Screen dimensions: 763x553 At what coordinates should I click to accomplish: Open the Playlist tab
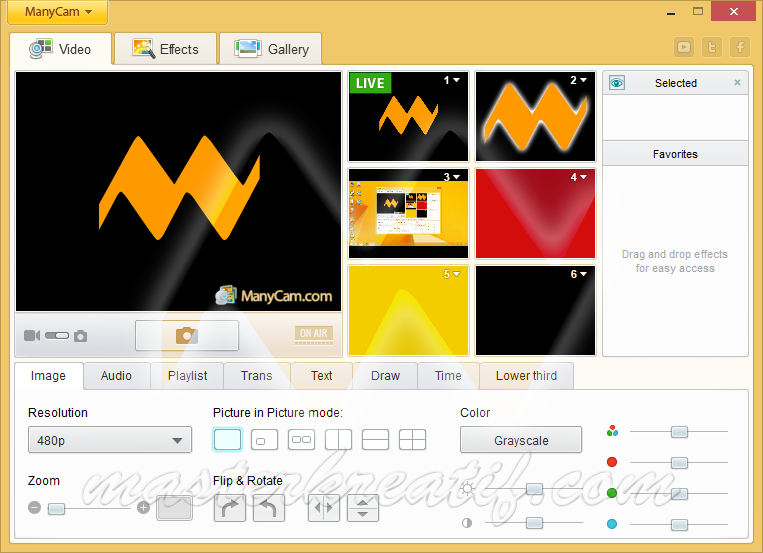click(x=187, y=376)
